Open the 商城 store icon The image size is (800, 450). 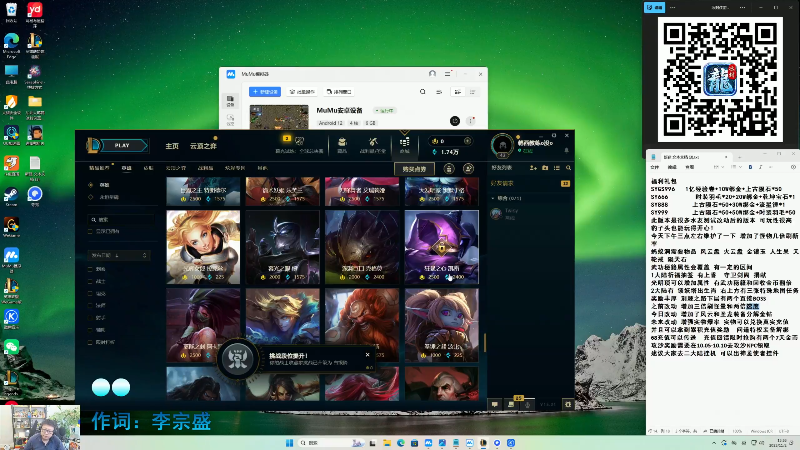coord(405,145)
